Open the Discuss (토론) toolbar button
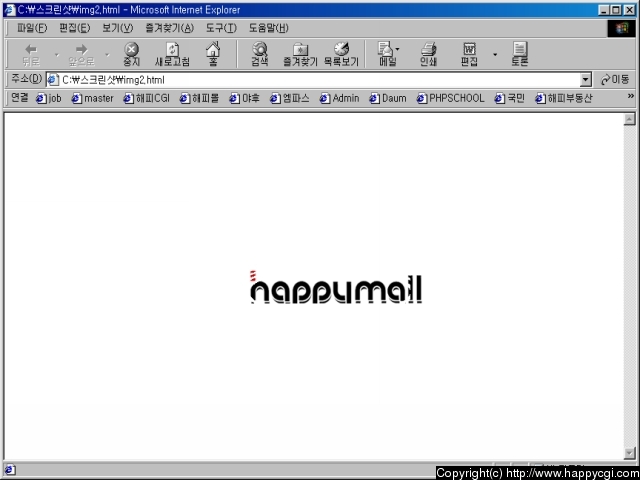Screen dimensions: 640x480 (519, 54)
